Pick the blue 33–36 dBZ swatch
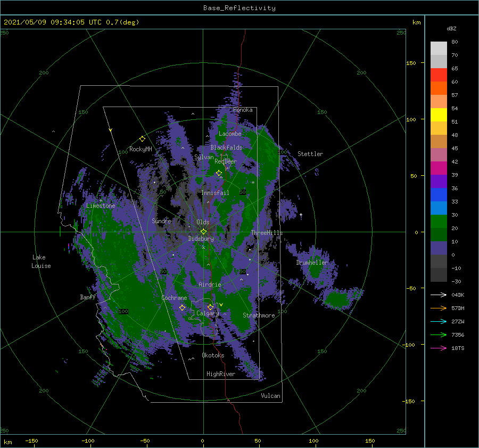Image resolution: width=479 pixels, height=448 pixels. click(439, 195)
